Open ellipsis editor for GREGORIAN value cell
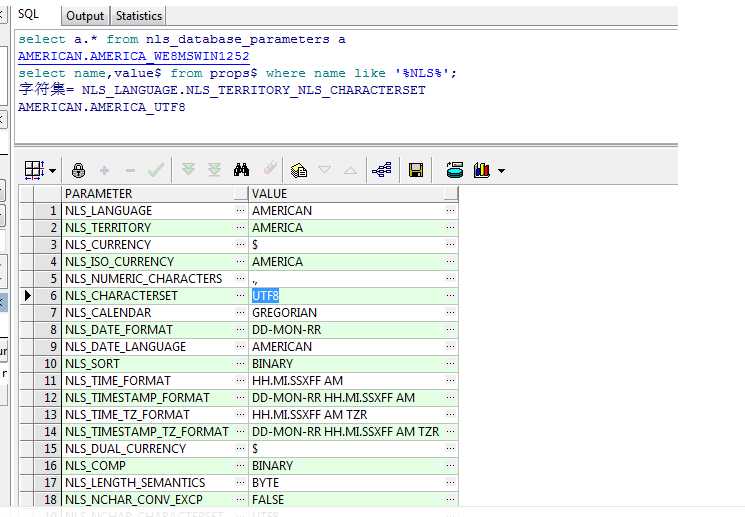 click(x=450, y=312)
